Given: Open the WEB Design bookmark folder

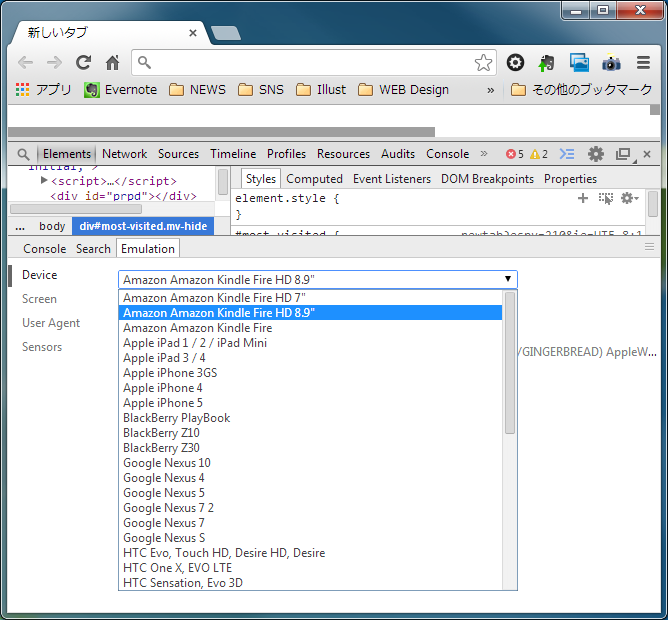Looking at the screenshot, I should [403, 89].
